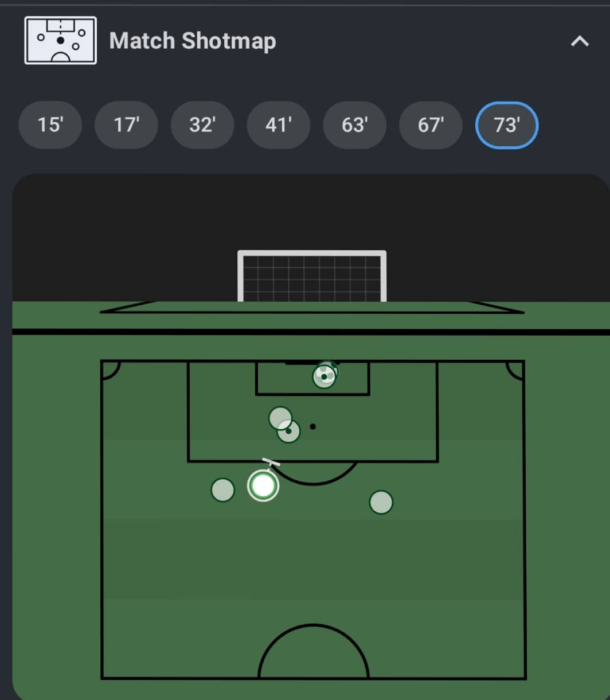Pick the 67' minute chip
The image size is (610, 700).
[431, 125]
